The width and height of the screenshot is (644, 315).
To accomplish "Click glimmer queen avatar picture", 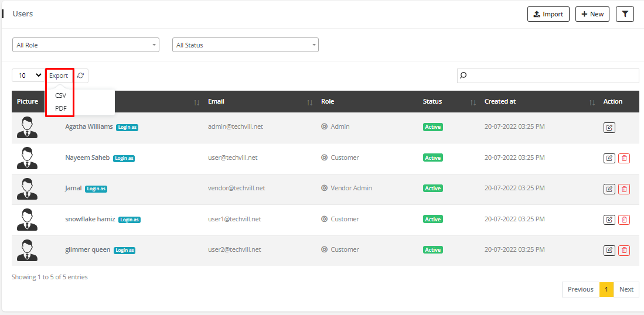I will click(27, 250).
